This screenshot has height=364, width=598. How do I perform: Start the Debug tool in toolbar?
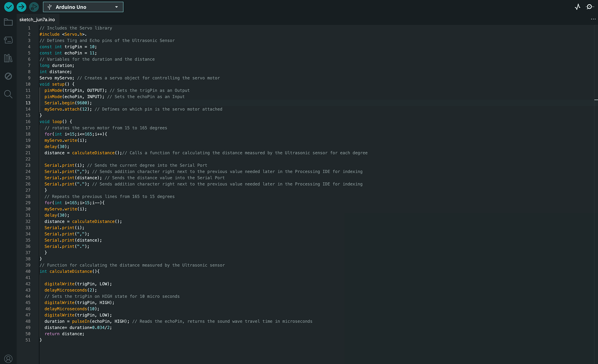tap(34, 7)
